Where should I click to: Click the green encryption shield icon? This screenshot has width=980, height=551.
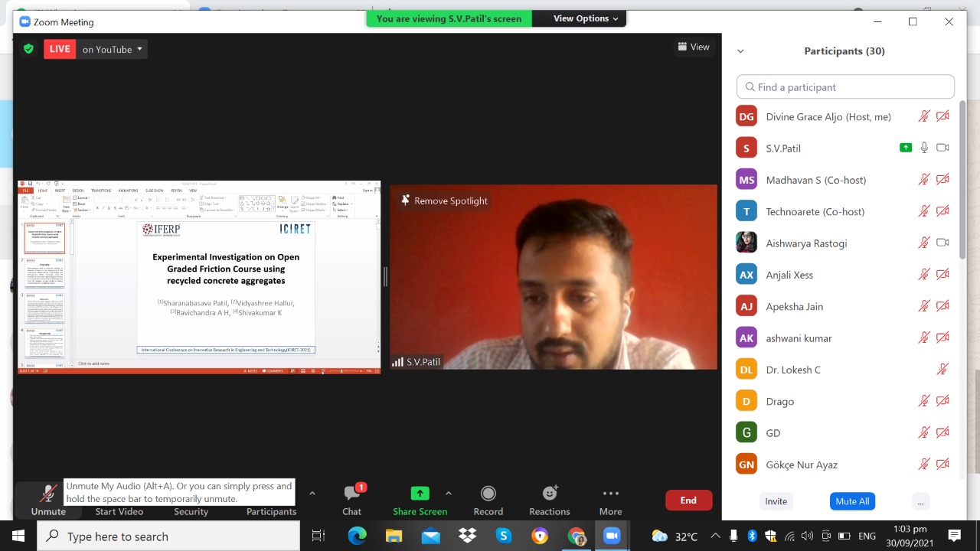pyautogui.click(x=28, y=49)
